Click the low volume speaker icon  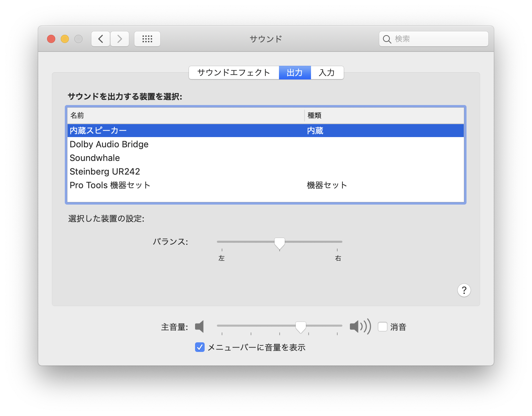[x=199, y=327]
